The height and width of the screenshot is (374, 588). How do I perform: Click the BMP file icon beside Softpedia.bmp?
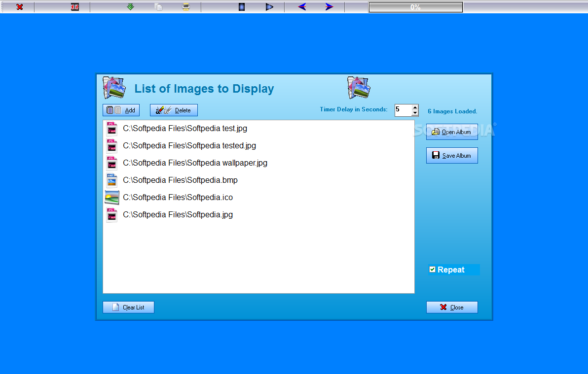(112, 180)
